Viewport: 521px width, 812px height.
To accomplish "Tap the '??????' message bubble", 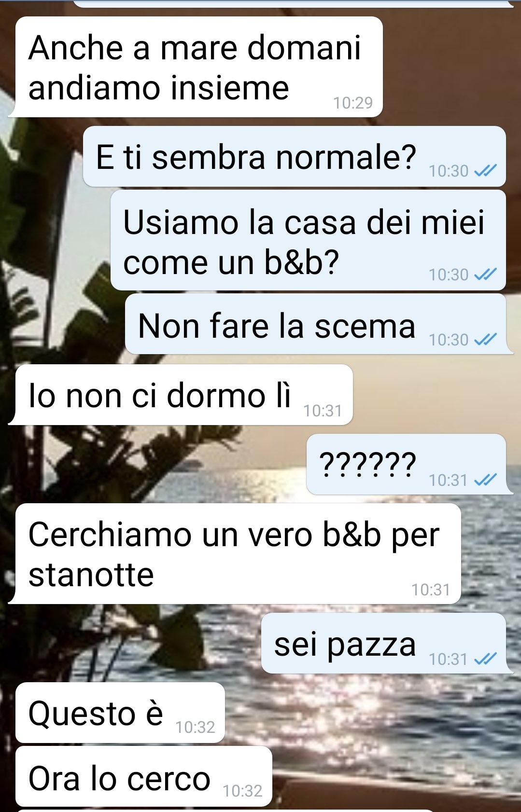I will [406, 464].
